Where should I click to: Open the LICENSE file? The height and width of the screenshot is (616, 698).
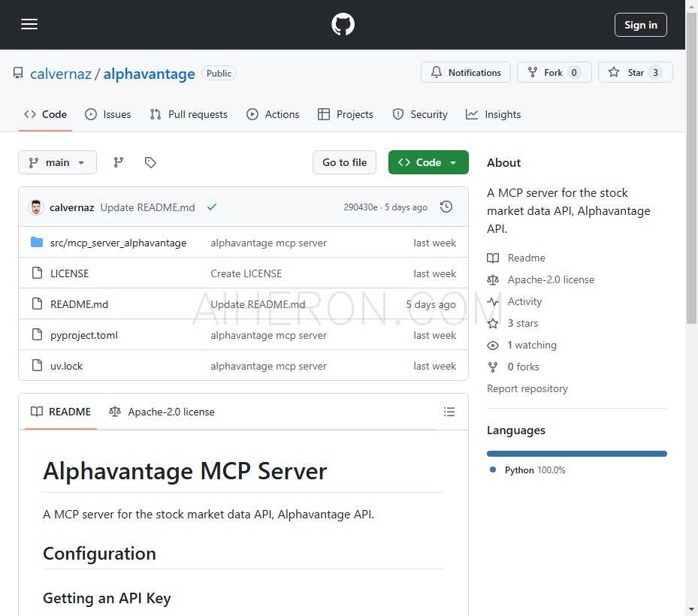[x=69, y=273]
